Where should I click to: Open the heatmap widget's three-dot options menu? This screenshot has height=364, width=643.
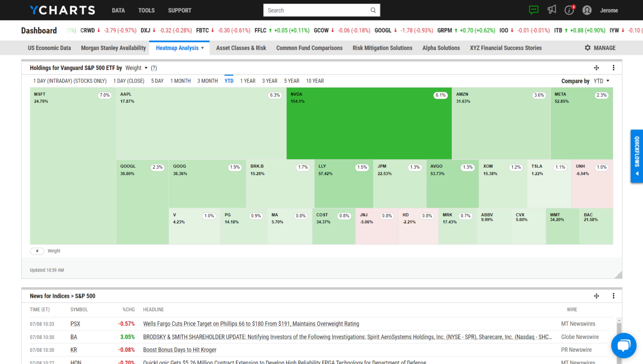(x=613, y=67)
